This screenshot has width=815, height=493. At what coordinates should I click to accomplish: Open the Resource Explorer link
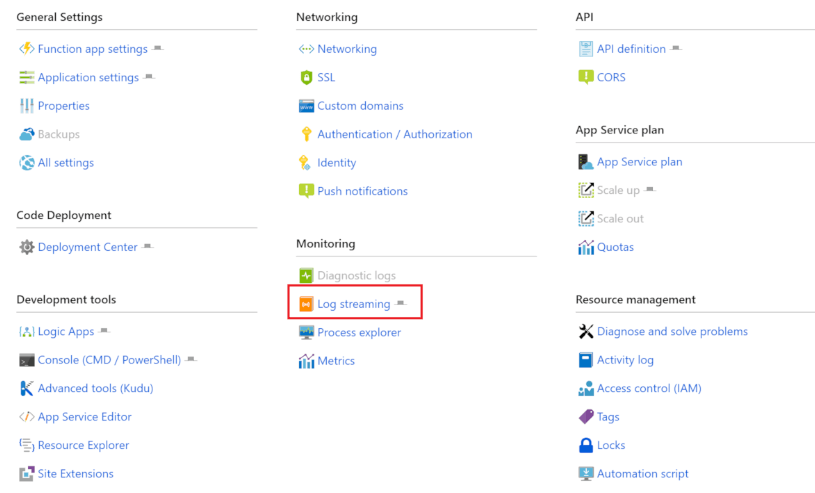coord(83,445)
